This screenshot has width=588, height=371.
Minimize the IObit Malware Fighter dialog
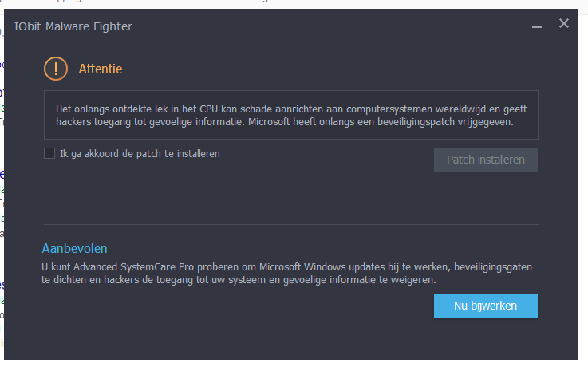point(537,26)
